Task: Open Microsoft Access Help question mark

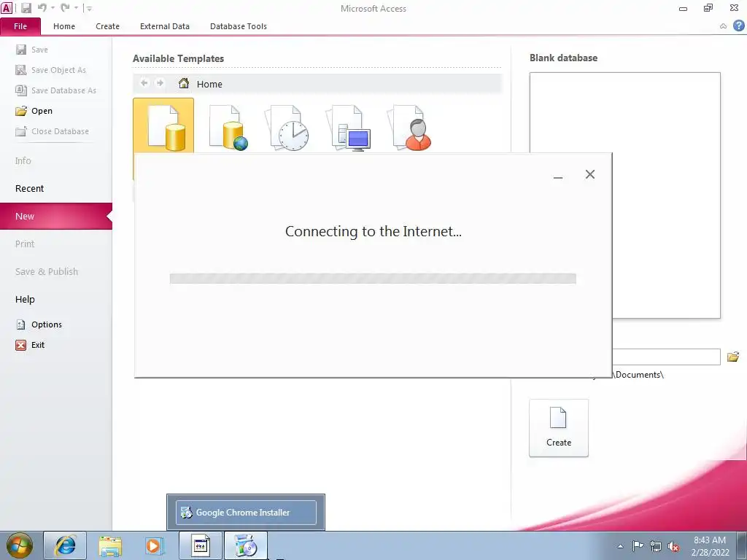Action: click(738, 26)
